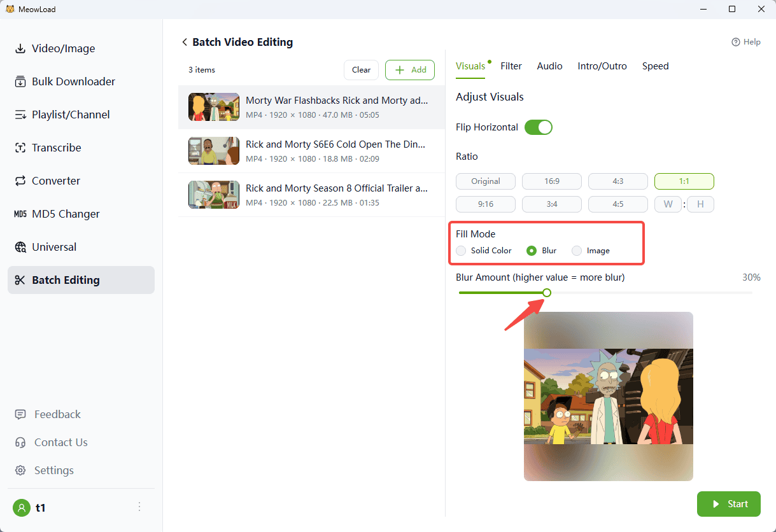Switch to the Filter tab
The image size is (776, 532).
[511, 66]
